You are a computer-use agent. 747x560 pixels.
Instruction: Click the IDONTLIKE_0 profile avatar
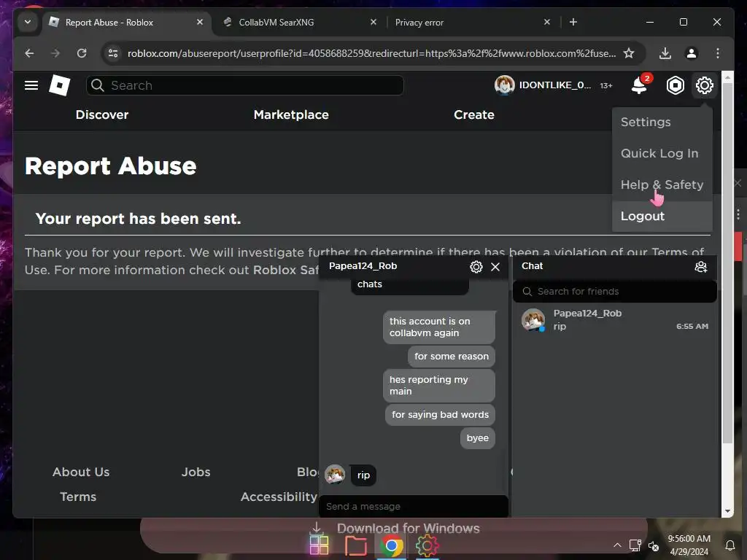[505, 85]
